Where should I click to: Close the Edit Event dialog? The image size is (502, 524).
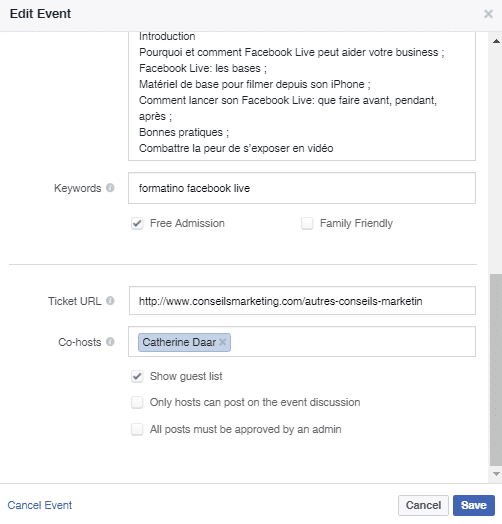click(488, 14)
